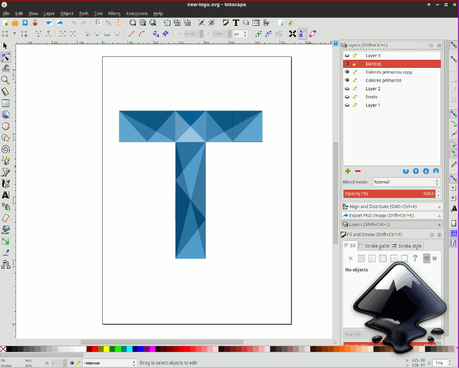The height and width of the screenshot is (368, 459).
Task: Pick the black palette swatch
Action: point(9,349)
